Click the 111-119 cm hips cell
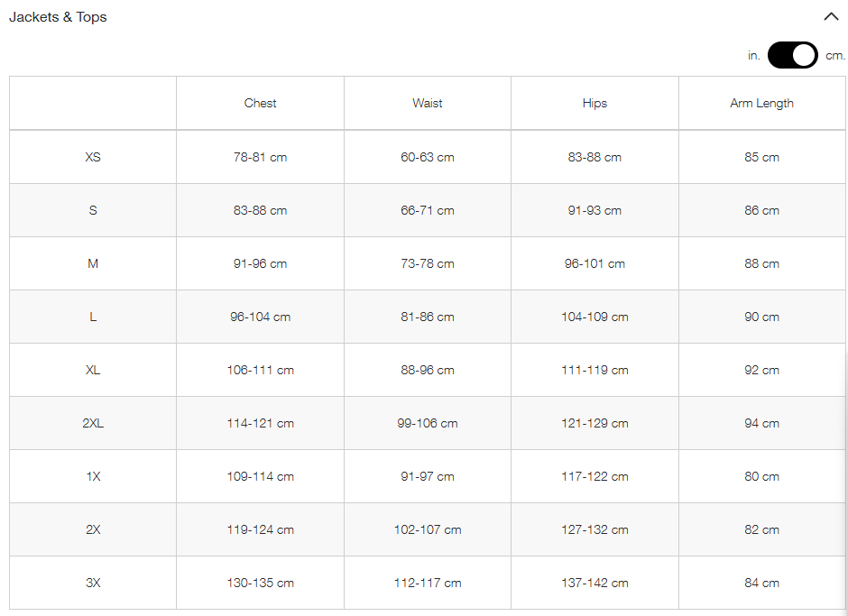The image size is (848, 616). pyautogui.click(x=595, y=370)
